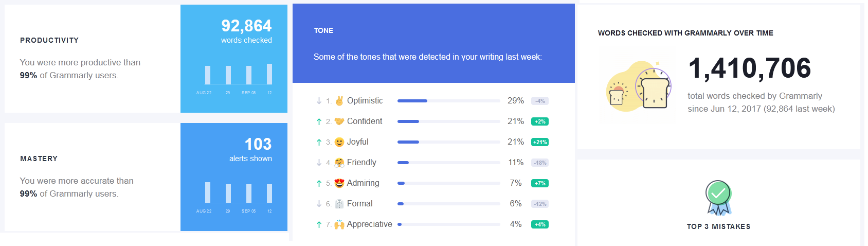This screenshot has width=868, height=246.
Task: Click the Optimistic tone progress bar
Action: point(448,101)
